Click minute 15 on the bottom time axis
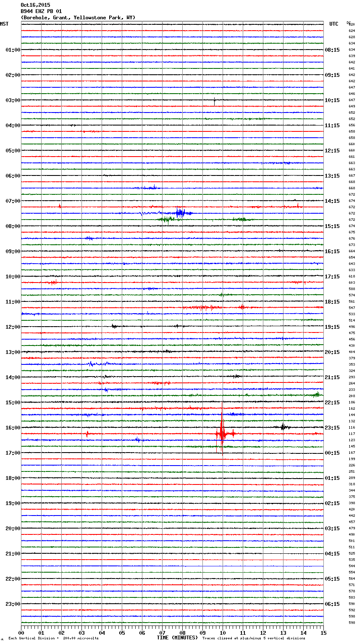The width and height of the screenshot is (357, 644). pos(323,633)
